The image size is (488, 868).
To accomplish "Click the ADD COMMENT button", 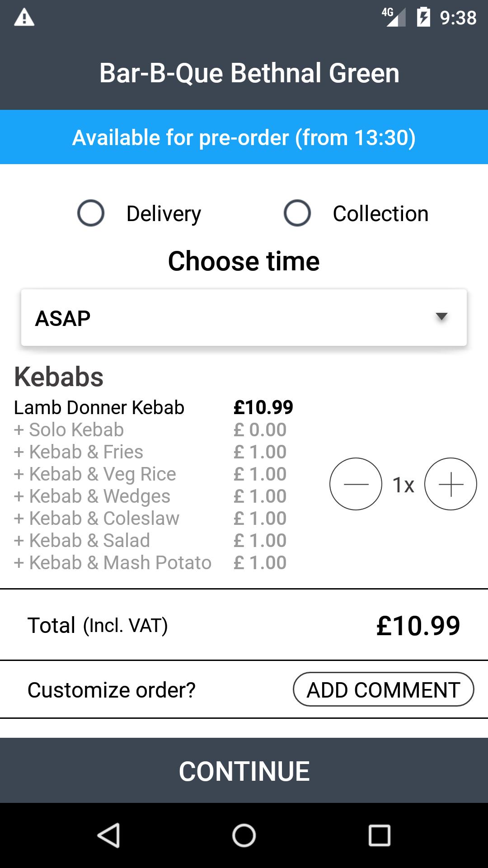I will [383, 690].
